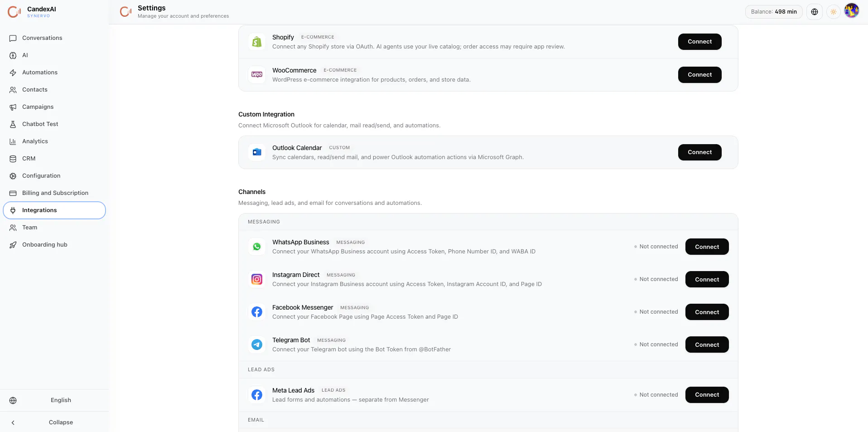The image size is (868, 432).
Task: Click the Instagram Direct icon
Action: [257, 279]
